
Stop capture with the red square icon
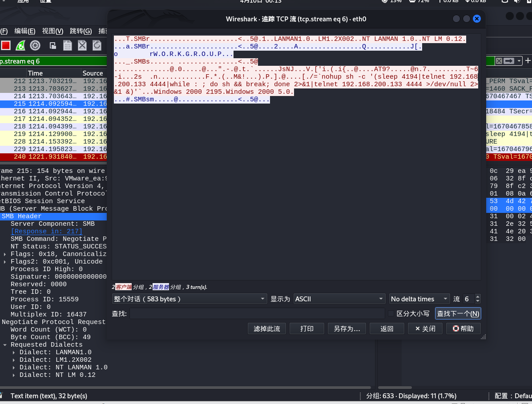(6, 45)
